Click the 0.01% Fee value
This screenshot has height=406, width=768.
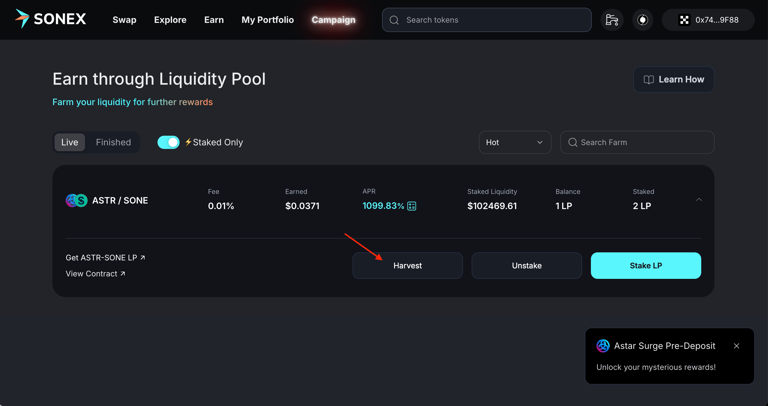(221, 206)
